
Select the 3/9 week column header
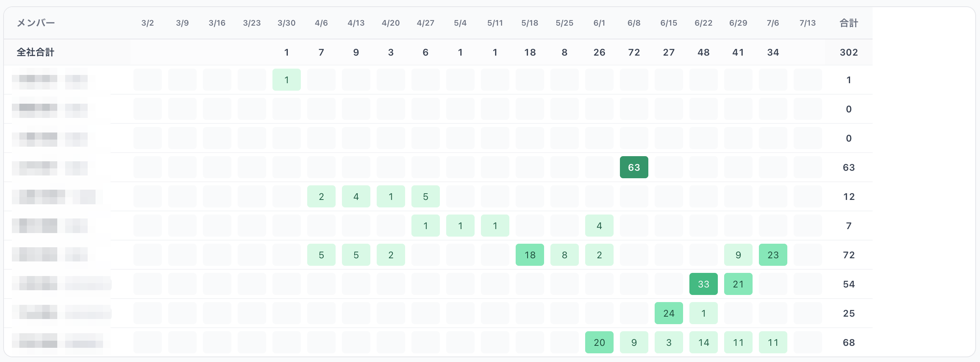click(182, 23)
